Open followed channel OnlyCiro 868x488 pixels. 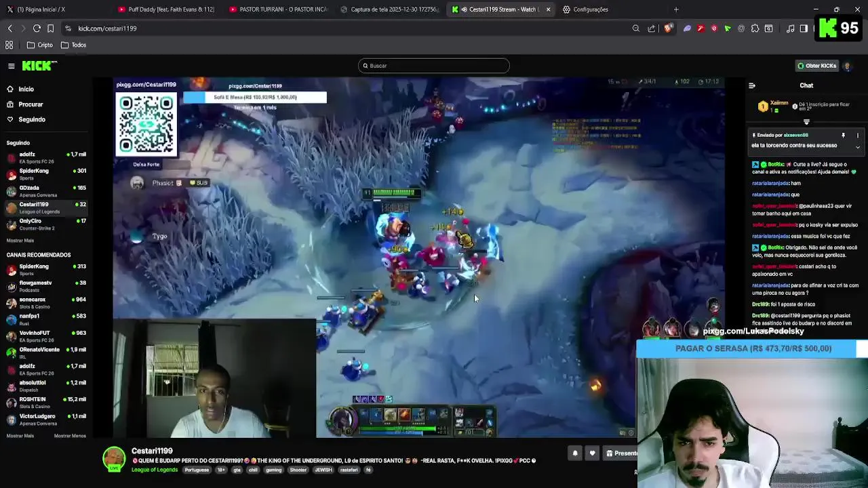(46, 224)
